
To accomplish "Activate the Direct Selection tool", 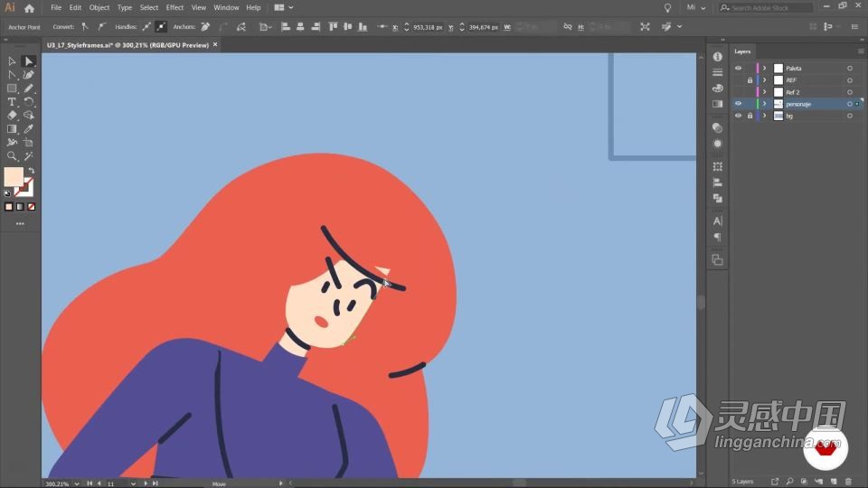I will [x=29, y=61].
